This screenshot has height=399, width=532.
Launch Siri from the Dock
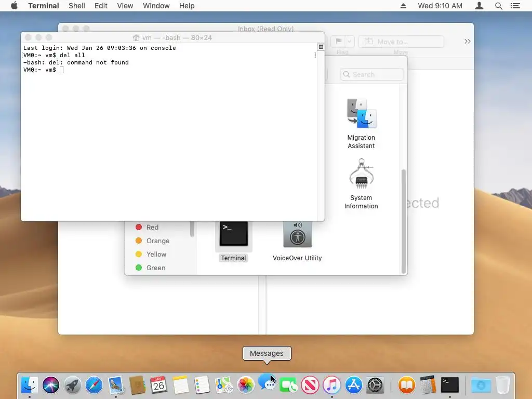[51, 385]
